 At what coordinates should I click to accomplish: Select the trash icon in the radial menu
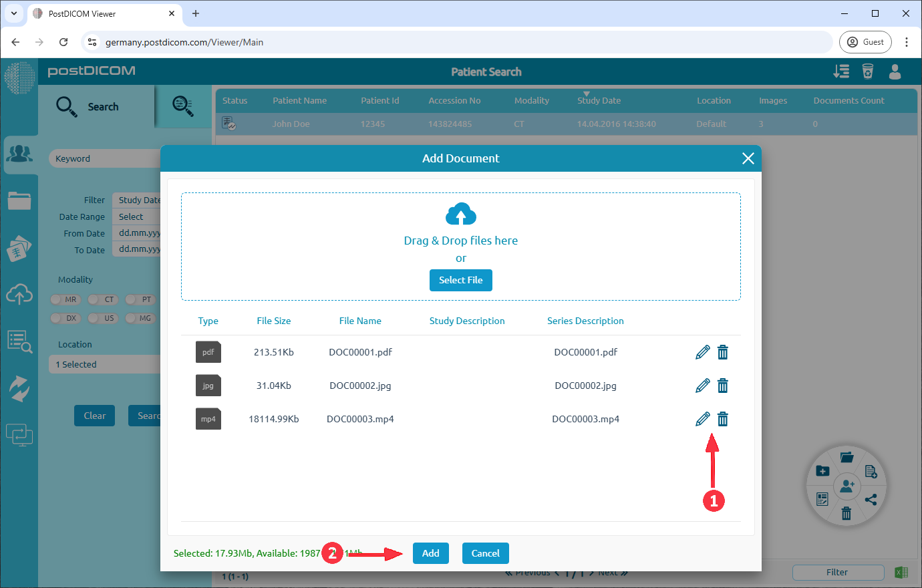[847, 513]
